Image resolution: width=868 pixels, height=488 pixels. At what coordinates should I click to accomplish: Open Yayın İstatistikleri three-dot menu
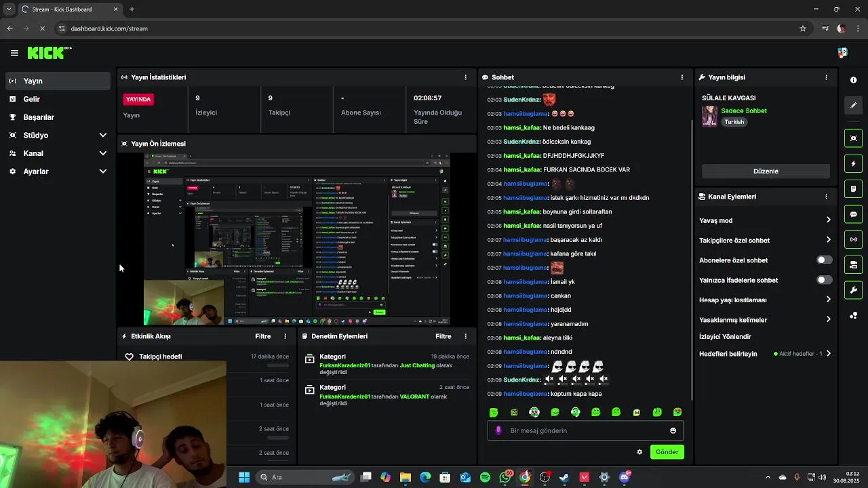pyautogui.click(x=465, y=77)
